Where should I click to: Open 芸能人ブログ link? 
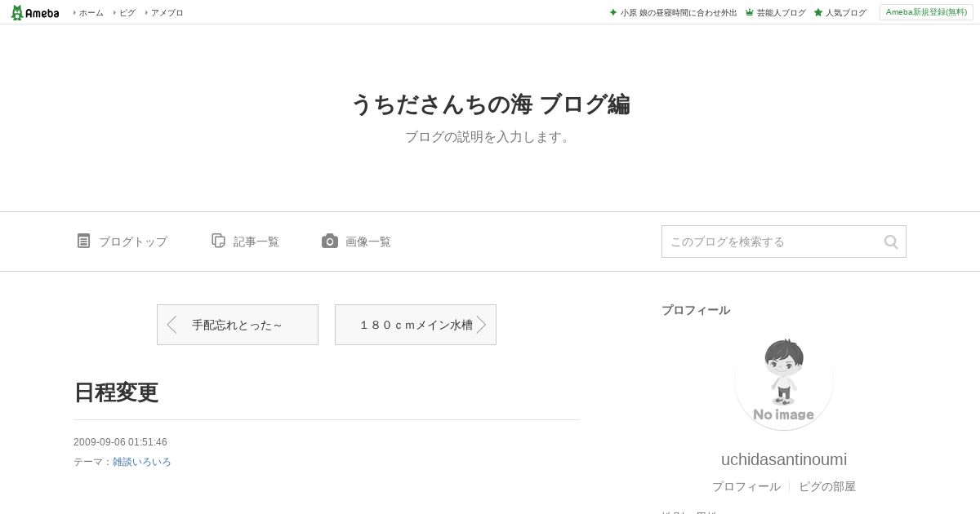click(781, 12)
